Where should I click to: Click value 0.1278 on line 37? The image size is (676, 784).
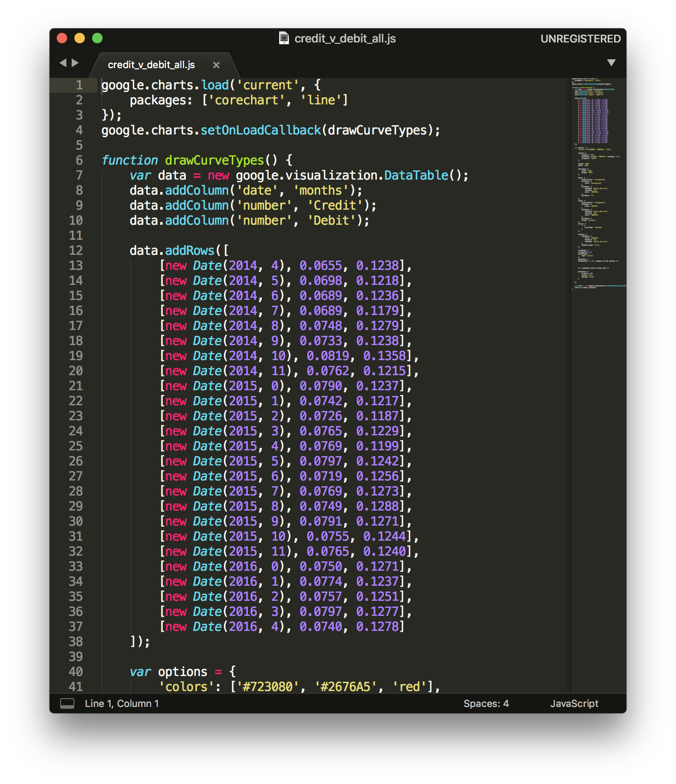(378, 626)
